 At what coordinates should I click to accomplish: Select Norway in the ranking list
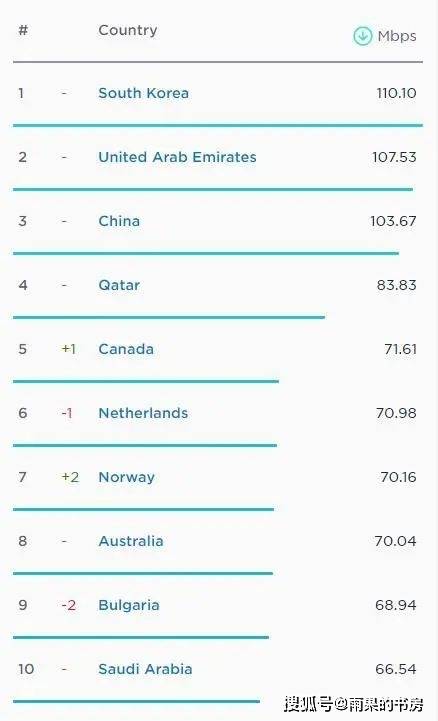point(126,477)
